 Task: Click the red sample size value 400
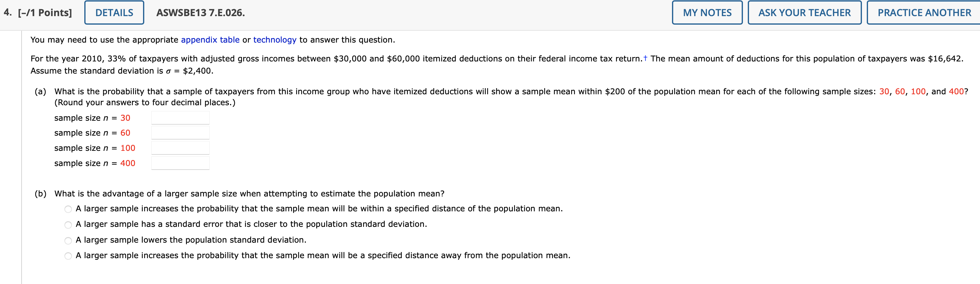(128, 164)
